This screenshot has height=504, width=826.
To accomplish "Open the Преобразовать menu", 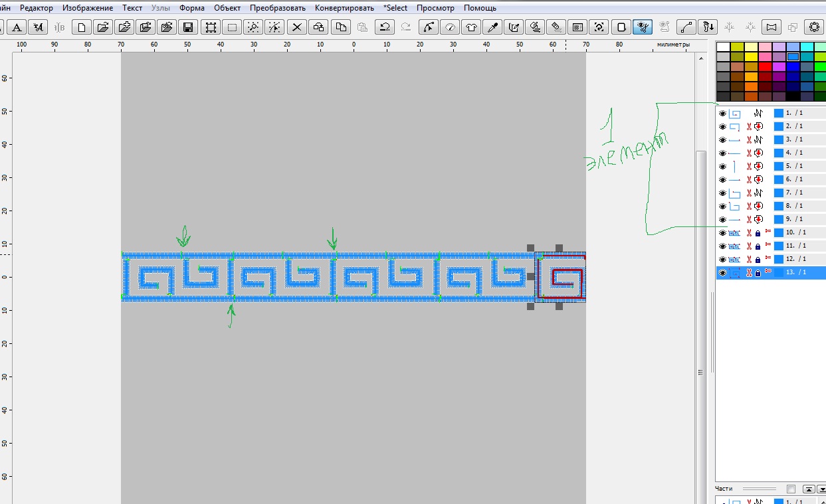I will (x=278, y=8).
